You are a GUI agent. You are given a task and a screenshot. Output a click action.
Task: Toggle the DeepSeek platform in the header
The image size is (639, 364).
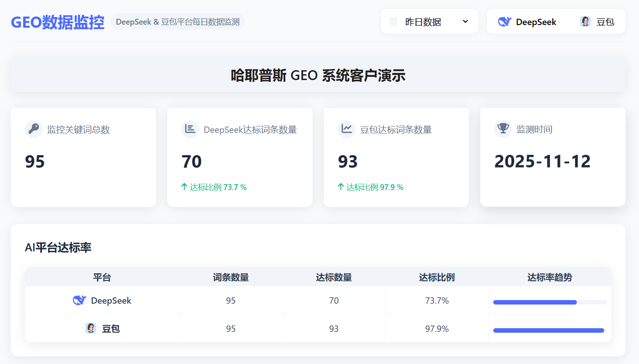[527, 21]
